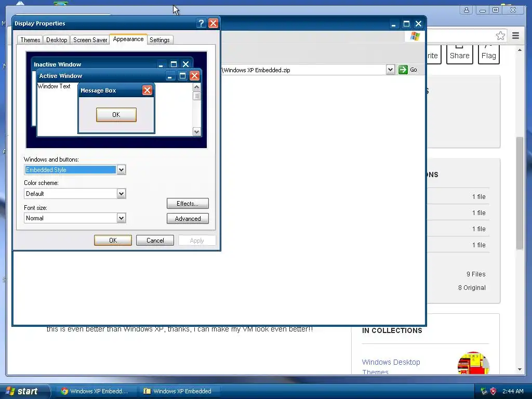The width and height of the screenshot is (532, 399).
Task: Cancel the Display Properties dialog
Action: click(x=155, y=241)
